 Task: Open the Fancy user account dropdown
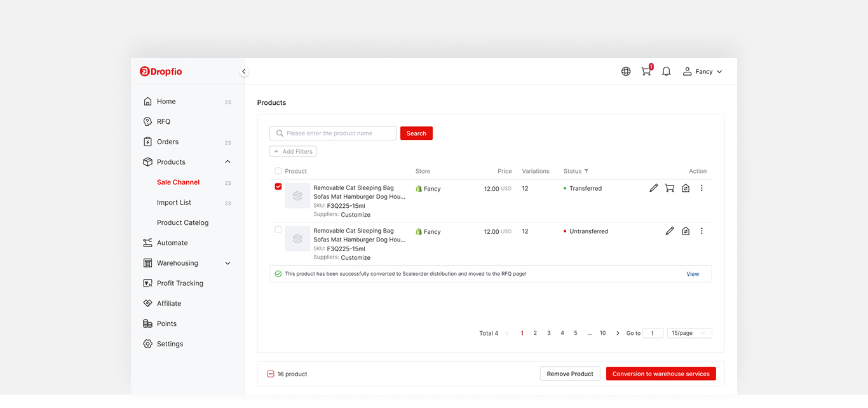tap(703, 72)
